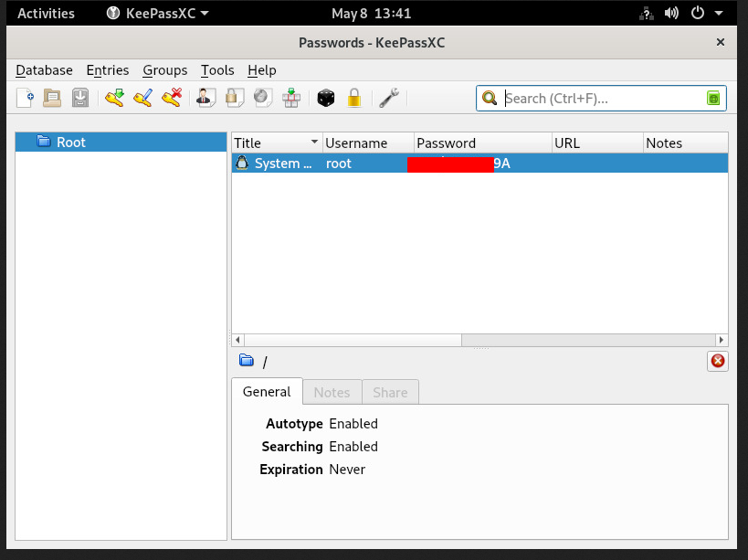Click the horizontal scrollbar of entry list
Image resolution: width=748 pixels, height=560 pixels.
coord(479,340)
